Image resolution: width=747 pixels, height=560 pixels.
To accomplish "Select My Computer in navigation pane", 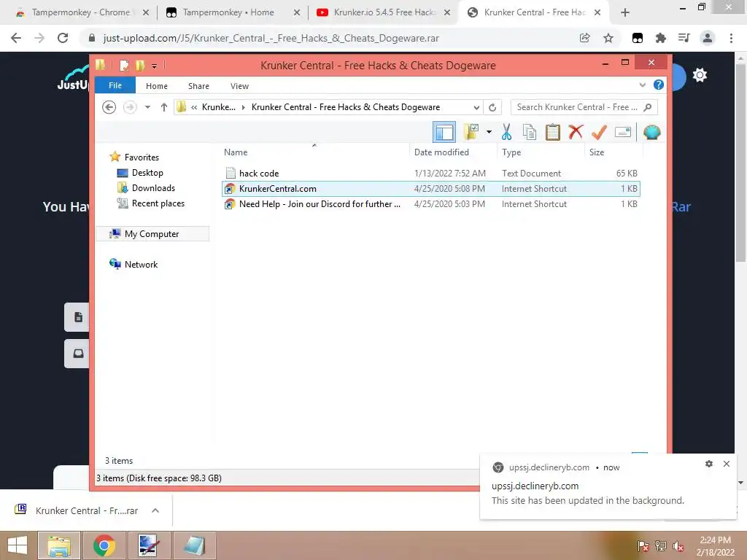I will (x=152, y=234).
